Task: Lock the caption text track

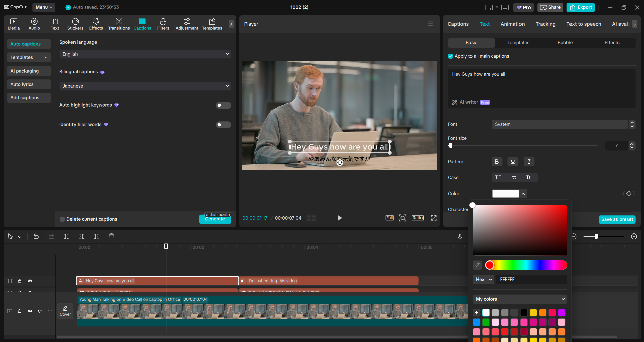Action: (20, 281)
